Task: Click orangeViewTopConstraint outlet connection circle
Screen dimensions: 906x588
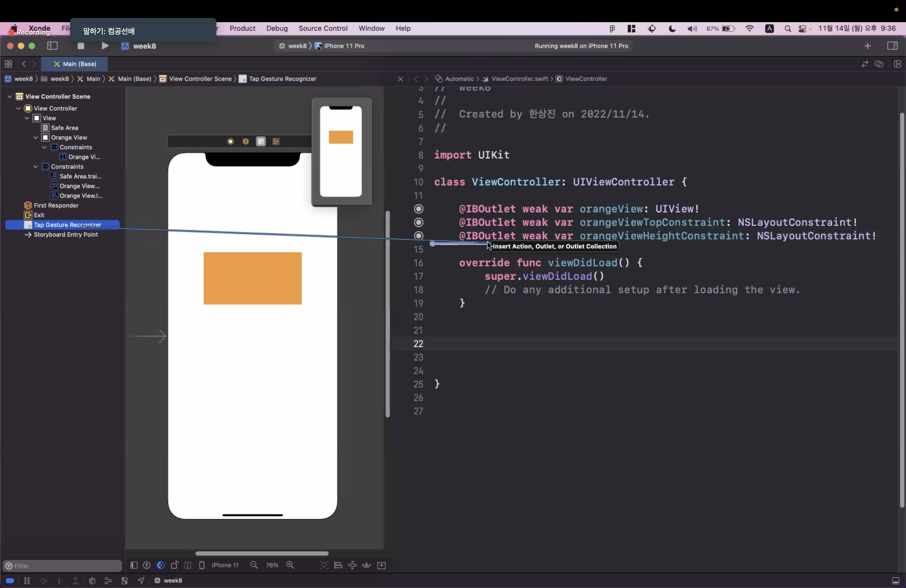Action: click(418, 222)
